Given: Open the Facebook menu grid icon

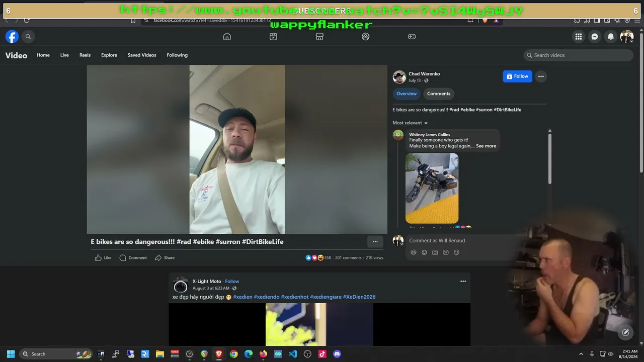Looking at the screenshot, I should (x=579, y=37).
